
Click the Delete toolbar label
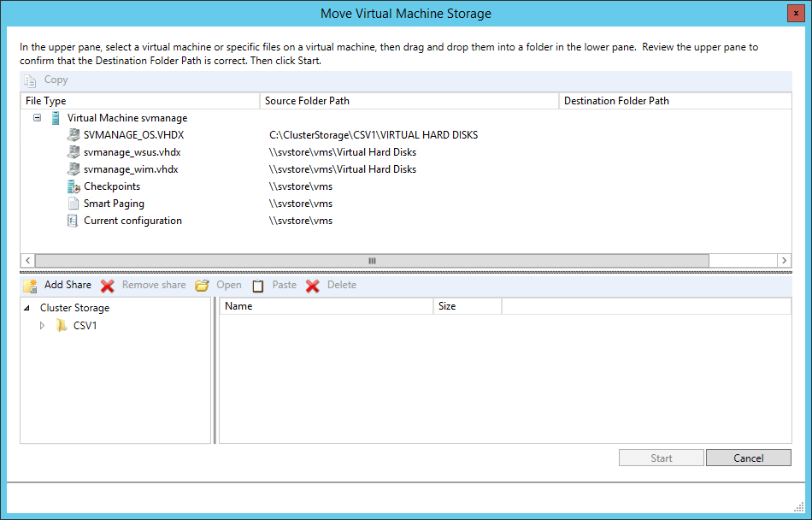[x=342, y=285]
